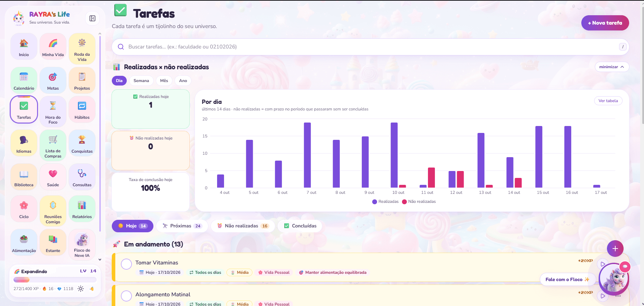The image size is (644, 306).
Task: Start timer for Tomar Vitaminas task
Action: click(603, 264)
